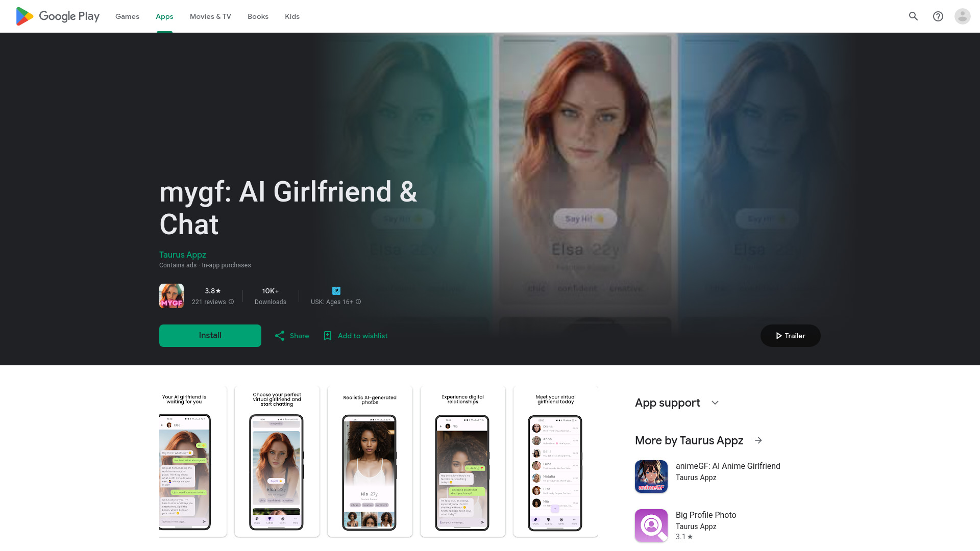Click the help/support question mark icon
980x551 pixels.
(938, 16)
